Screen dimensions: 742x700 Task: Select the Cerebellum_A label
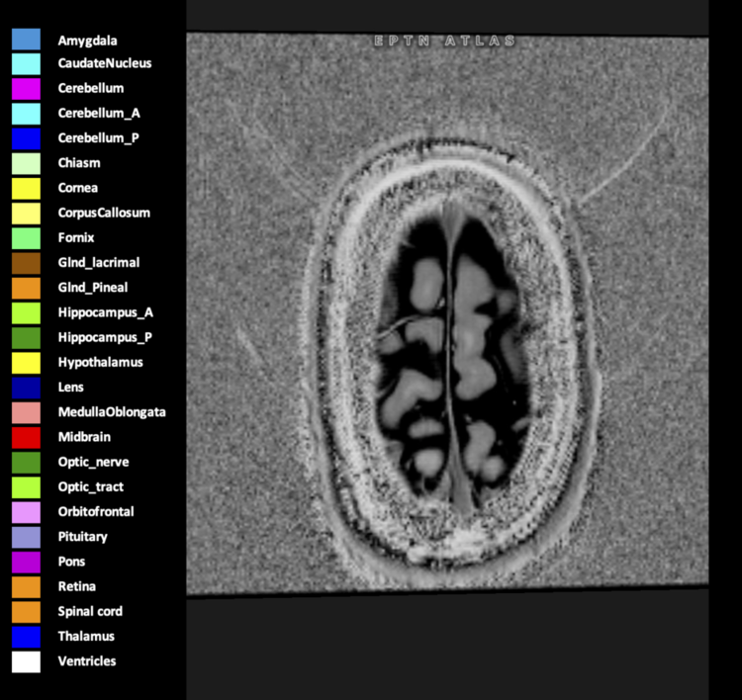pyautogui.click(x=99, y=114)
